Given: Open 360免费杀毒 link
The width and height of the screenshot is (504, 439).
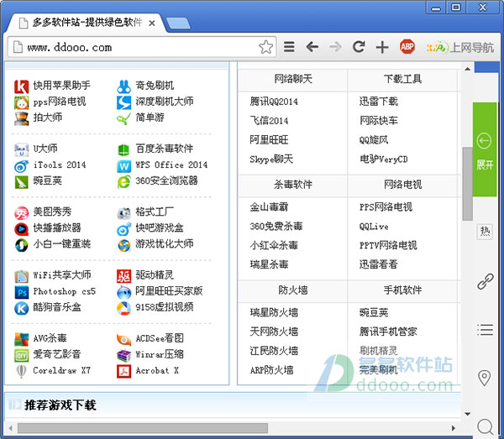Looking at the screenshot, I should [x=276, y=226].
